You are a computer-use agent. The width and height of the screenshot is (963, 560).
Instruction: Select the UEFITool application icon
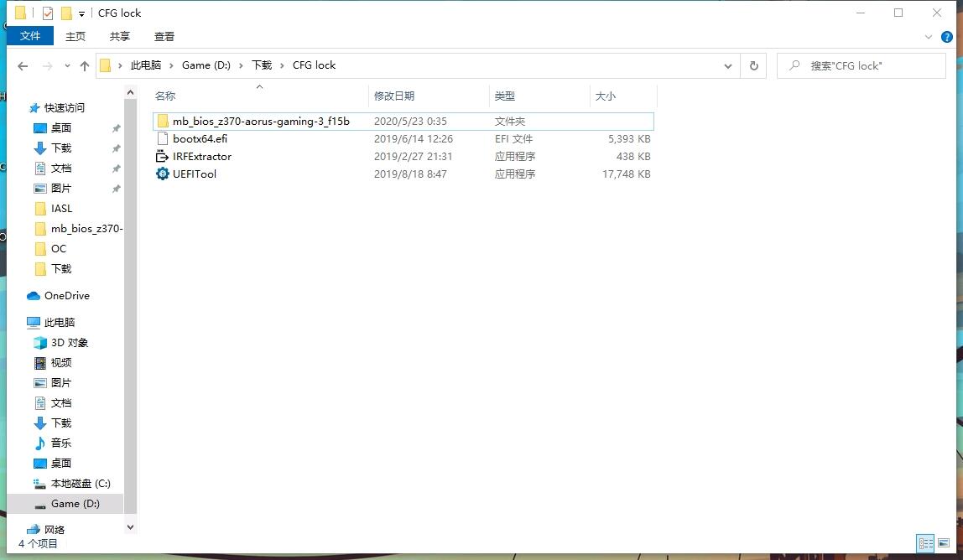point(162,174)
